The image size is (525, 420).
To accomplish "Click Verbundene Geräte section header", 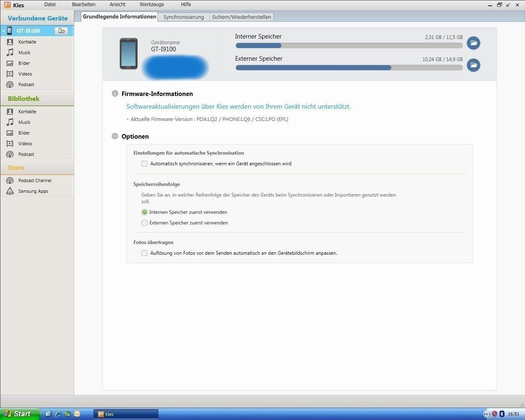I will (37, 18).
